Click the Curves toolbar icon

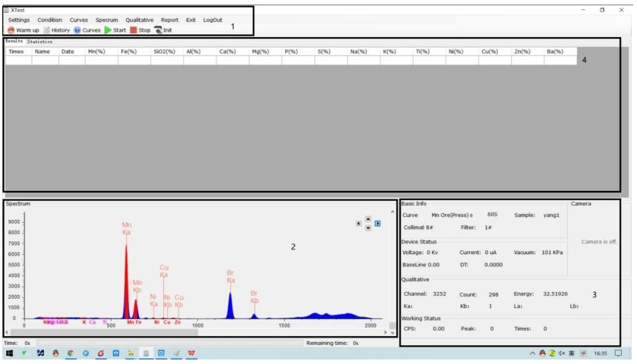(77, 30)
